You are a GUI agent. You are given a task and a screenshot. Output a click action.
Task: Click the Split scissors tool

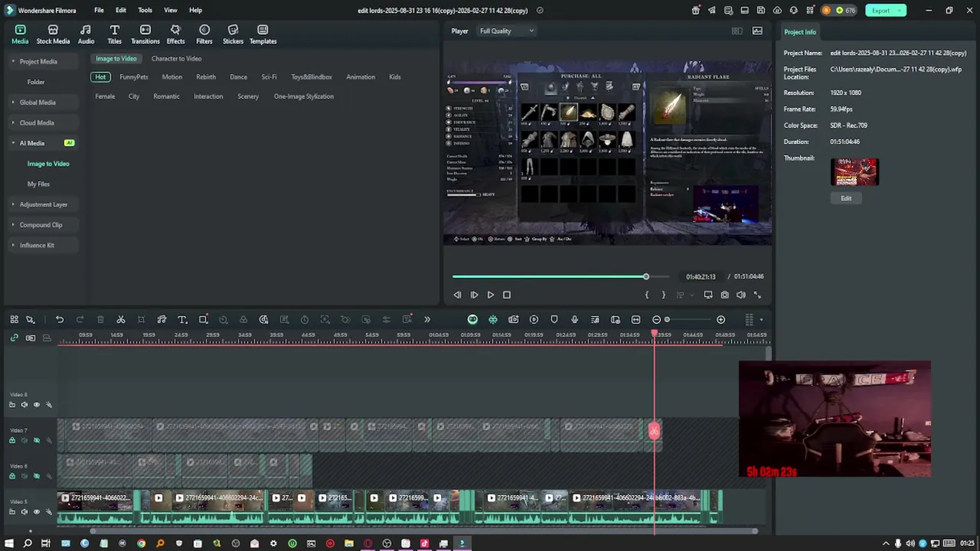tap(121, 319)
